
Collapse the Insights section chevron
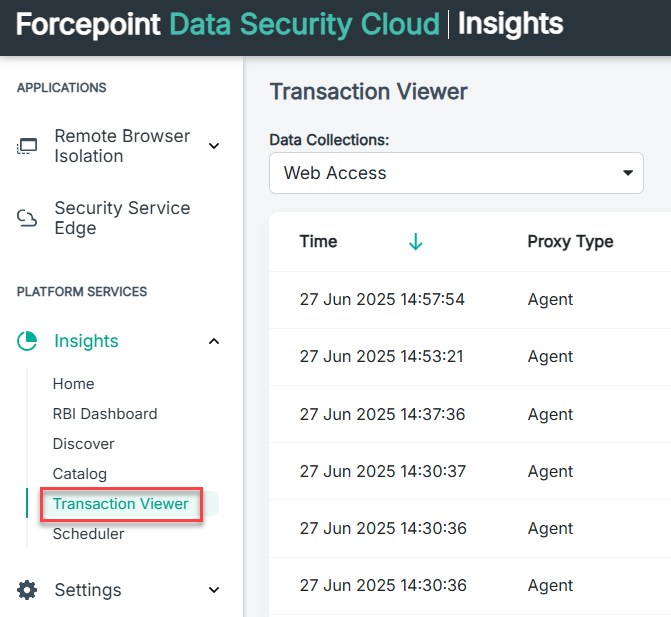tap(214, 341)
